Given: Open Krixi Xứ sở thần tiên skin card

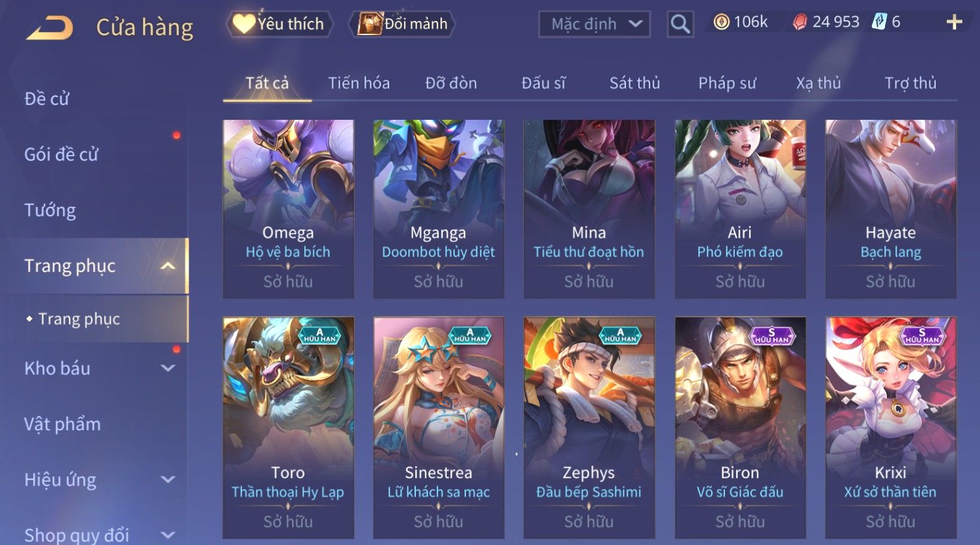Looking at the screenshot, I should pyautogui.click(x=891, y=428).
